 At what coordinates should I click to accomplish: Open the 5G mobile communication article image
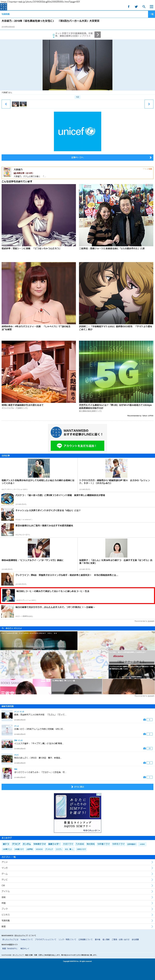pos(116,372)
